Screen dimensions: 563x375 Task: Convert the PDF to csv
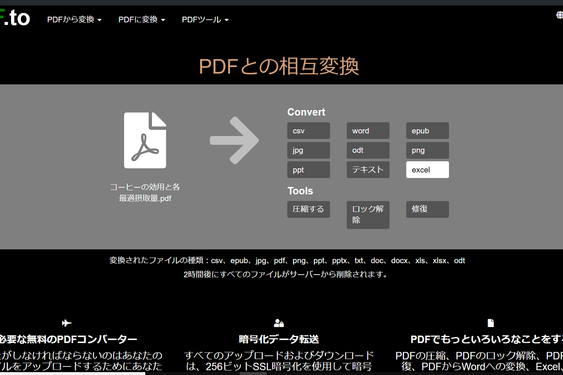click(x=308, y=131)
